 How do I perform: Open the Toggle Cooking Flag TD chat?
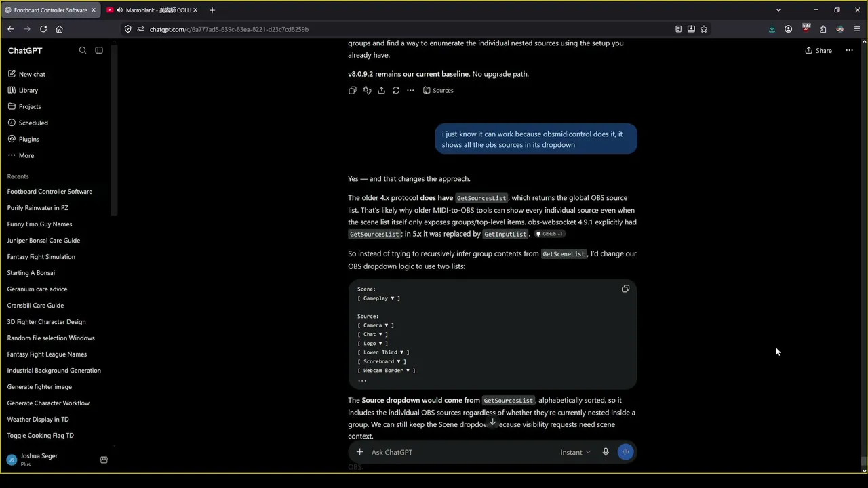tap(41, 436)
